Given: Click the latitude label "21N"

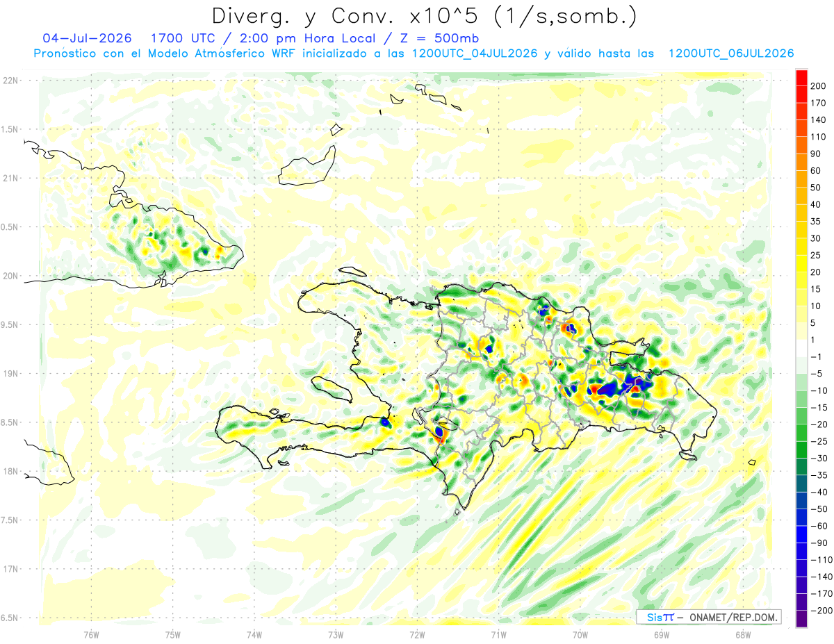Looking at the screenshot, I should point(10,179).
